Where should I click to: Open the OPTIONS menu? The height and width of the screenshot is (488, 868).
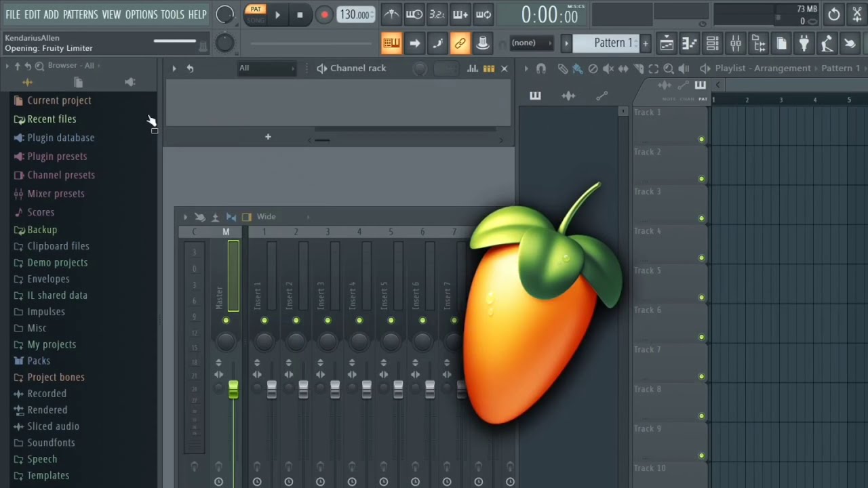click(141, 14)
